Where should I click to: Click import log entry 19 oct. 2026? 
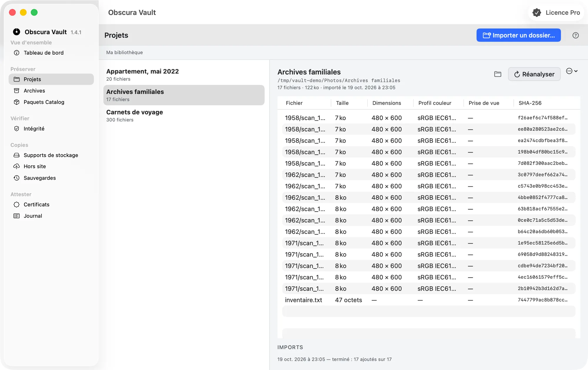click(335, 359)
